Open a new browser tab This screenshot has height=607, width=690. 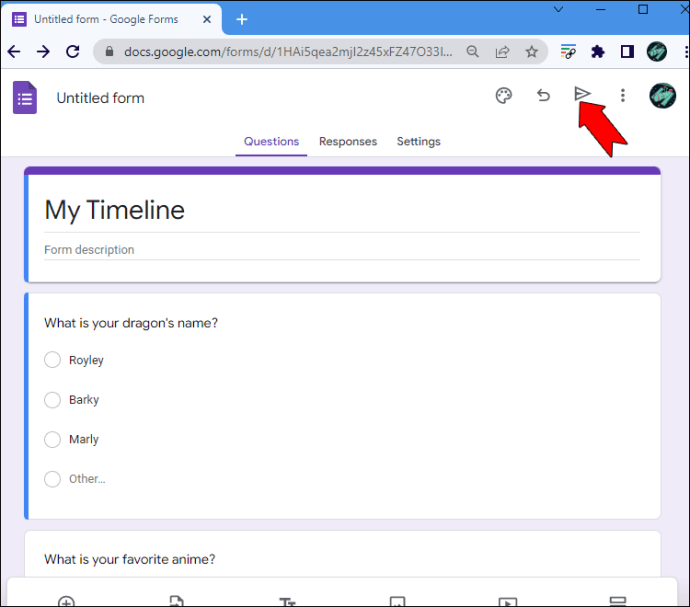[x=242, y=19]
